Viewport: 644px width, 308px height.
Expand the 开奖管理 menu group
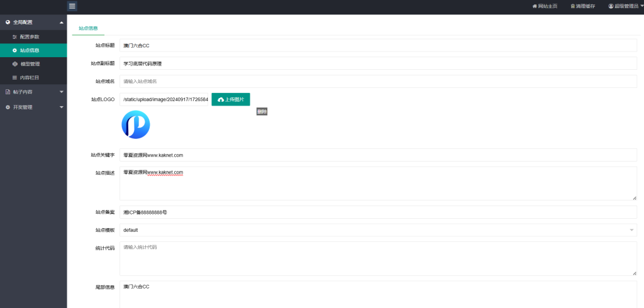(x=62, y=107)
